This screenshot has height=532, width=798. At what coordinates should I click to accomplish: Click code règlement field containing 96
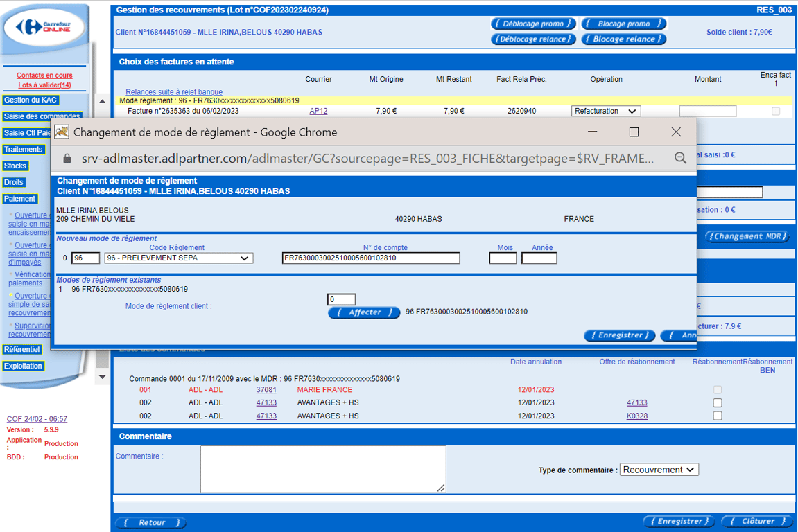[85, 258]
